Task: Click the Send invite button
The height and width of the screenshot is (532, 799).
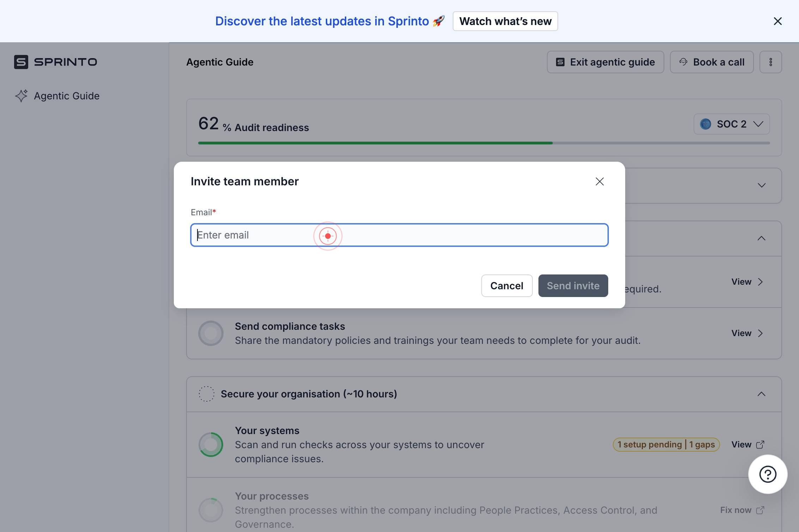Action: [x=573, y=286]
